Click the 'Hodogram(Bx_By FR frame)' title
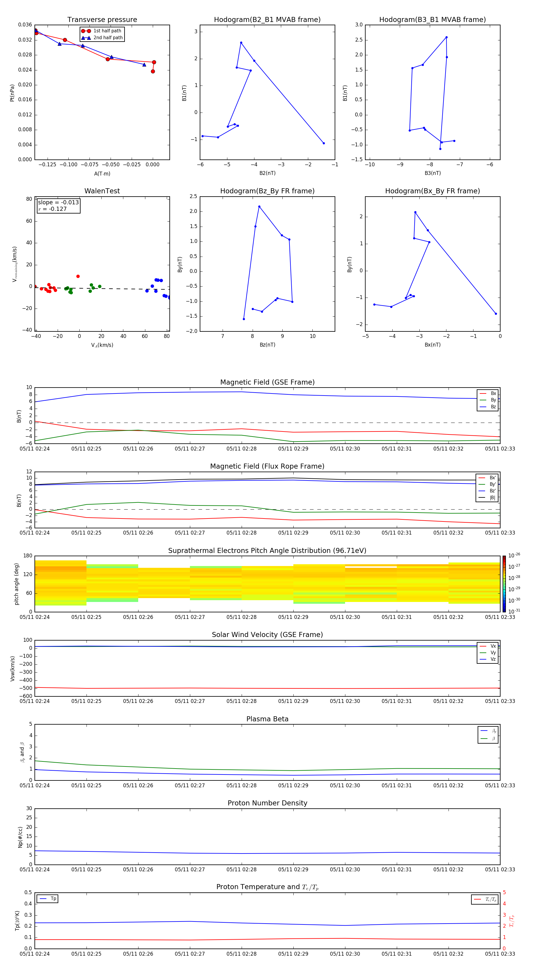535x980 pixels. (432, 191)
